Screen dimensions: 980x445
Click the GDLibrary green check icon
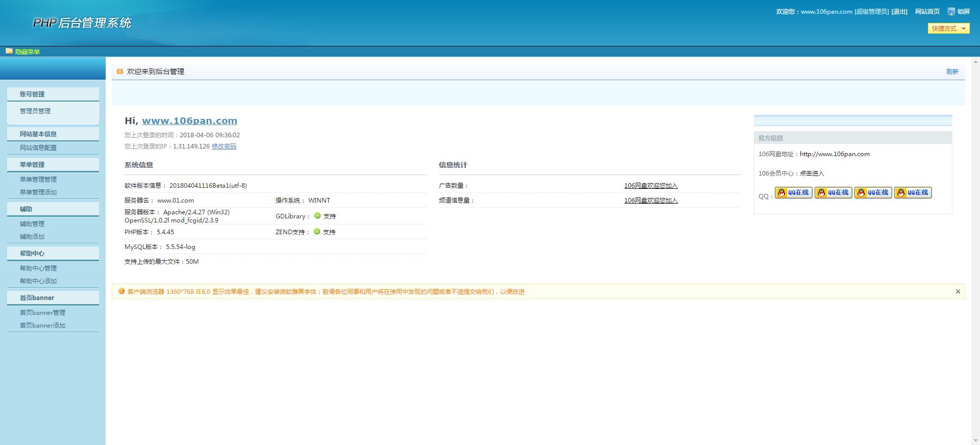point(317,216)
